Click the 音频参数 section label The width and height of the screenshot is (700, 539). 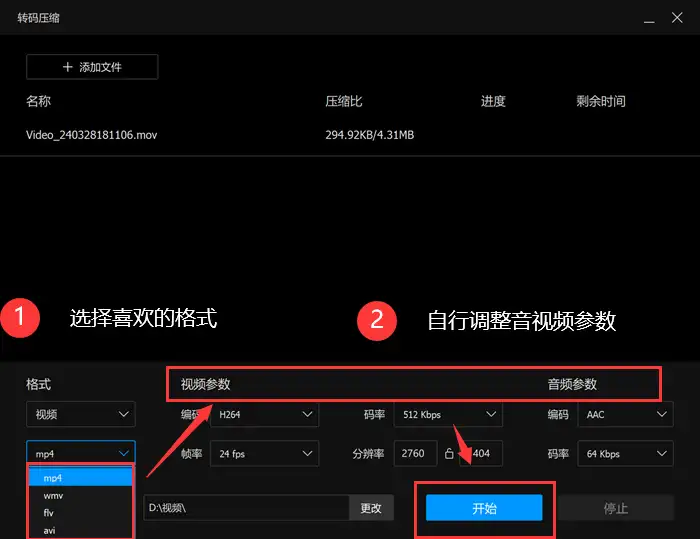tap(572, 384)
